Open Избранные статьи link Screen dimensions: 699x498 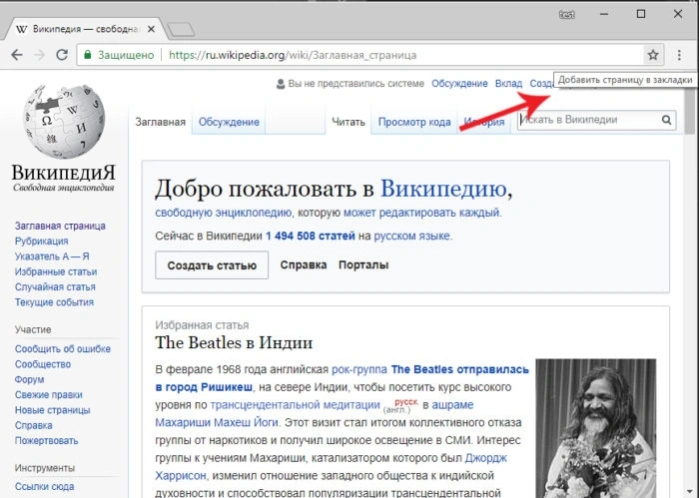[x=56, y=272]
